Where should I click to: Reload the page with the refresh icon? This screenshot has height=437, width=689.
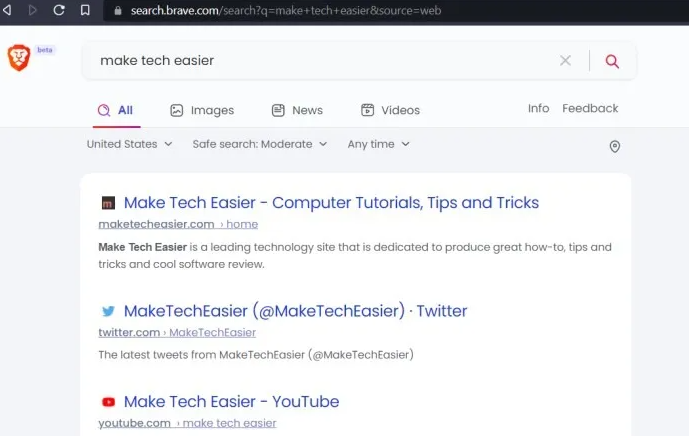tap(59, 10)
